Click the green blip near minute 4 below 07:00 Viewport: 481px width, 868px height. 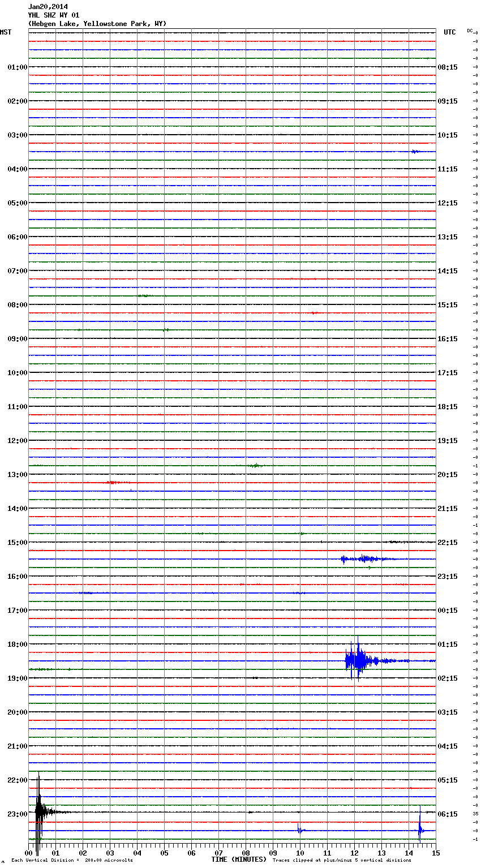click(x=144, y=296)
